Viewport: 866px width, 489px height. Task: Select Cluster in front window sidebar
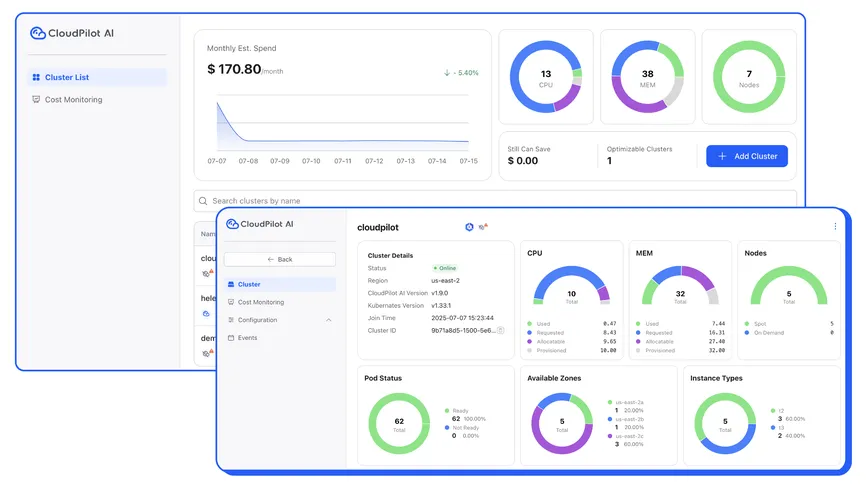(279, 284)
